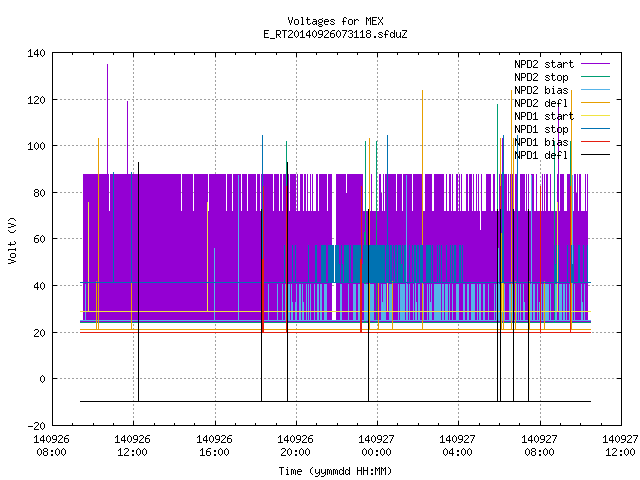Click the y-axis tick value -20
Image resolution: width=640 pixels, height=480 pixels.
pos(36,426)
